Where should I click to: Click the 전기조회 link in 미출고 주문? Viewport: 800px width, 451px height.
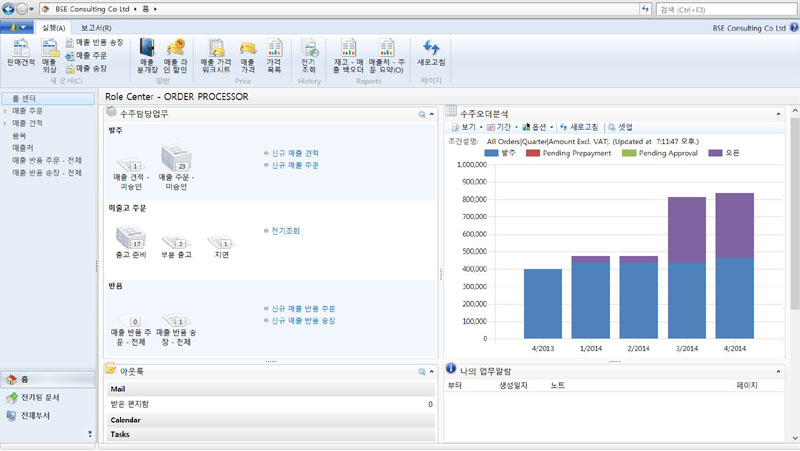coord(286,231)
